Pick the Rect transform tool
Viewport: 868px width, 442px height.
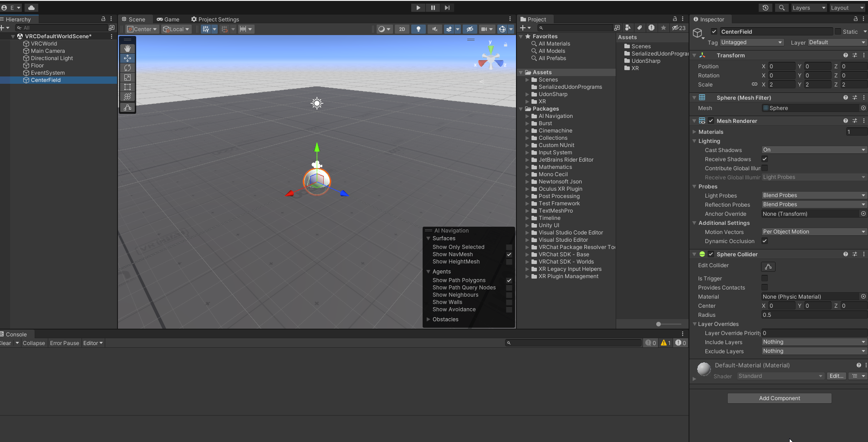click(128, 87)
